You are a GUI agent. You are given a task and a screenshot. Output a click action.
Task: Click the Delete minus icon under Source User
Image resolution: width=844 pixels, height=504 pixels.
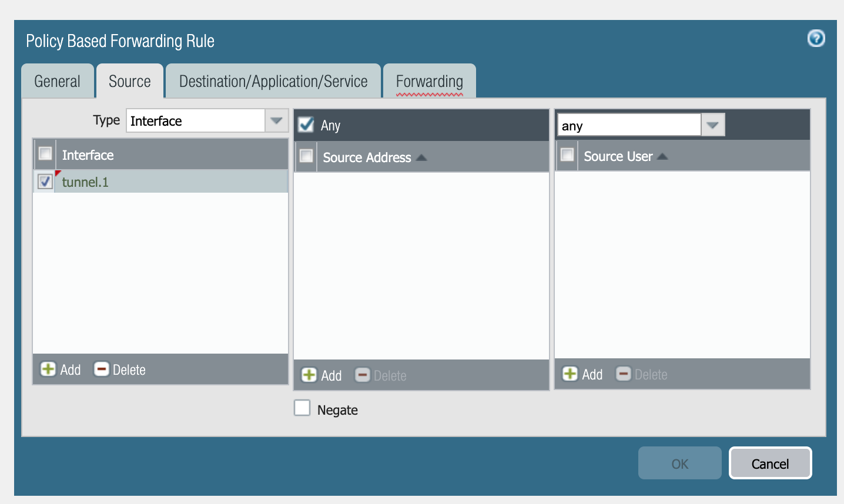click(624, 374)
